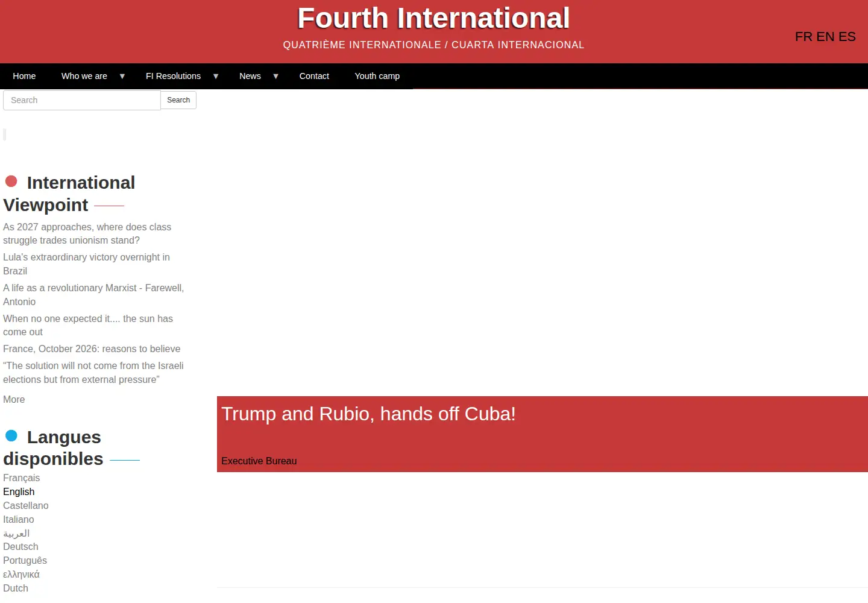868x603 pixels.
Task: Open 'the sun has come out' article
Action: click(88, 325)
